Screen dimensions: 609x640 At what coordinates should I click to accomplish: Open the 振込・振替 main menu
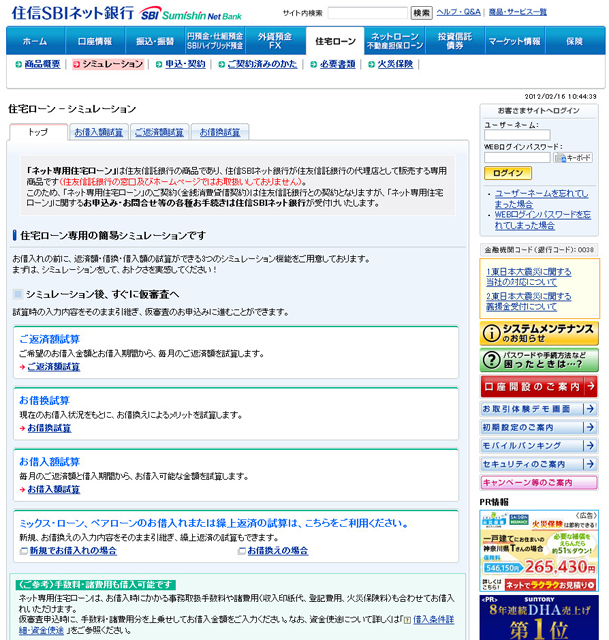coord(155,41)
